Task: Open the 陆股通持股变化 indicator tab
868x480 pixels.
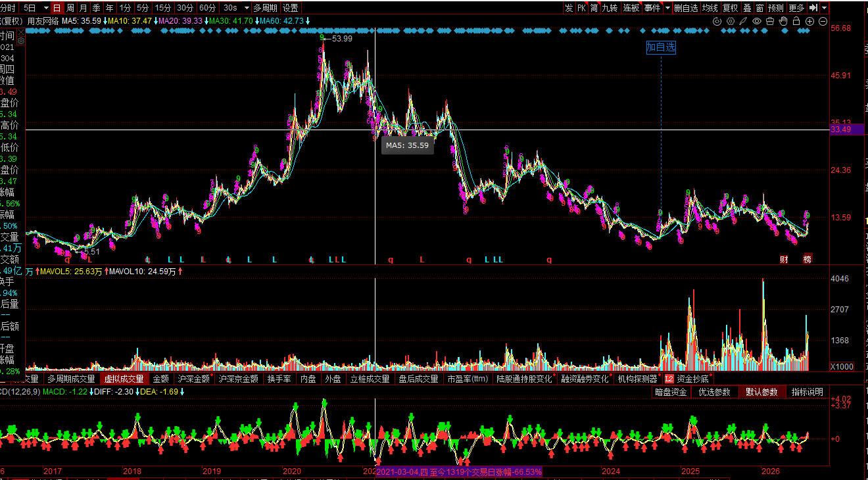Action: [x=525, y=379]
